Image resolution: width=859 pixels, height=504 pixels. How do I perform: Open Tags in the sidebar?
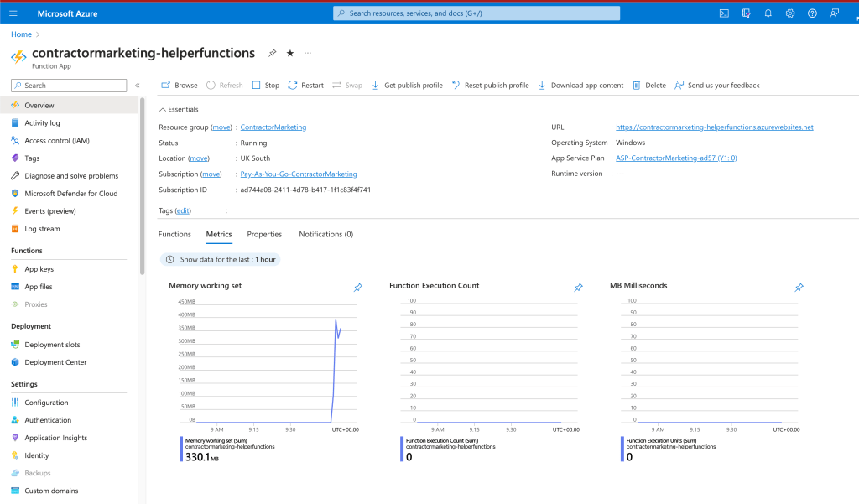click(x=69, y=158)
